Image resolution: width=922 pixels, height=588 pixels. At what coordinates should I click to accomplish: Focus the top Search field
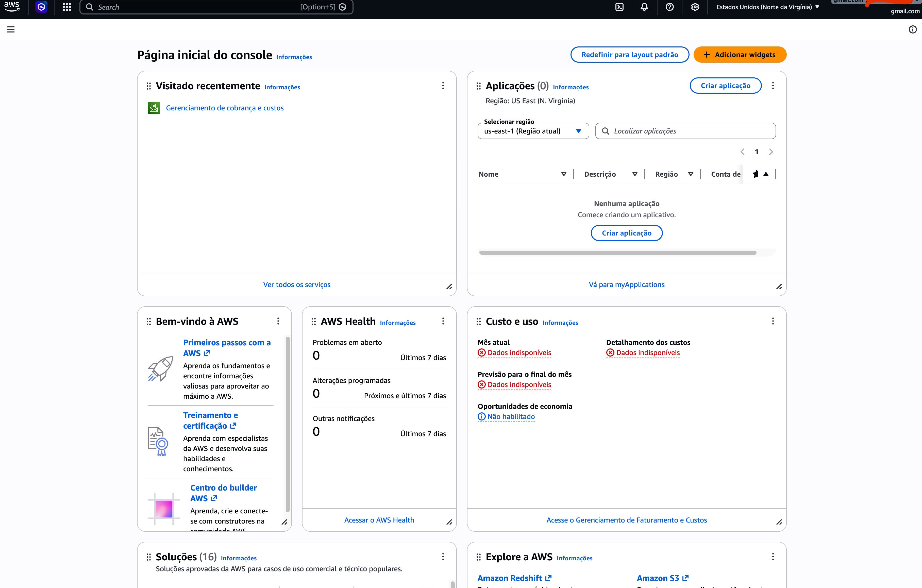click(x=216, y=7)
